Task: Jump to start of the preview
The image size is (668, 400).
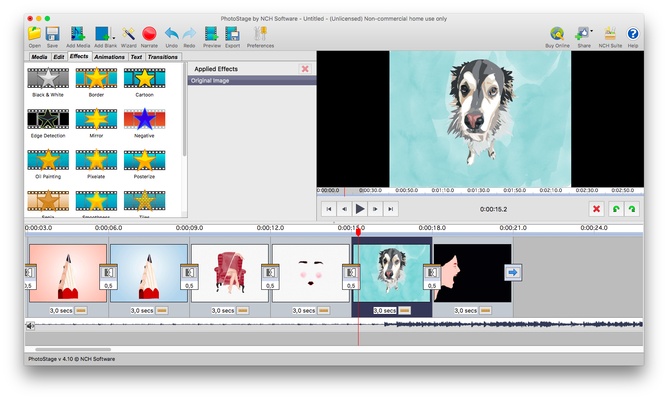Action: pyautogui.click(x=329, y=209)
